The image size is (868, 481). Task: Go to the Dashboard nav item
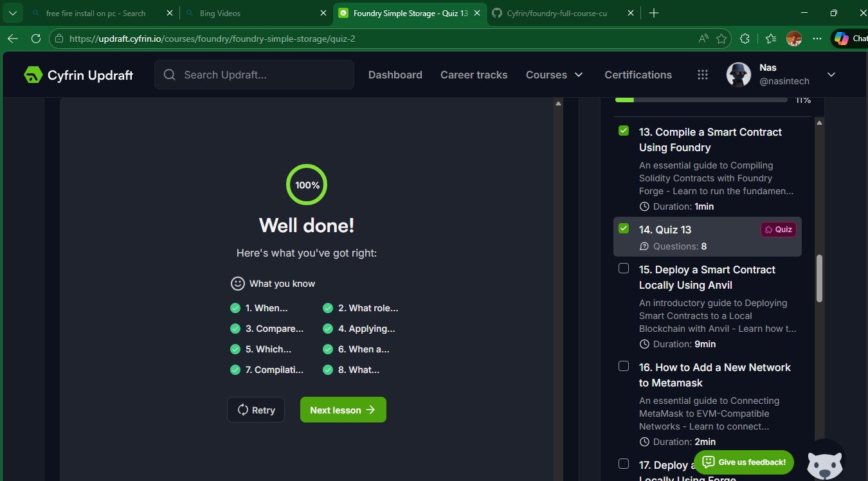pos(395,75)
